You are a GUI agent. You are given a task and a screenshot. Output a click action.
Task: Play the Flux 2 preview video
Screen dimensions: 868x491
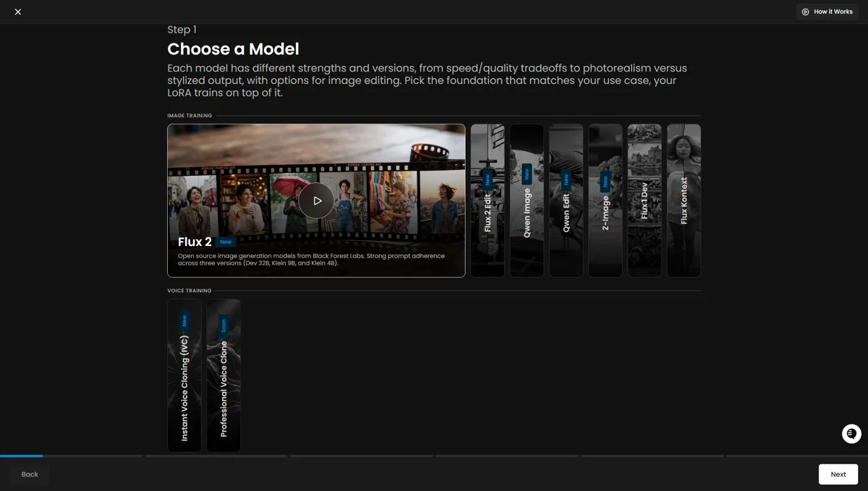[x=317, y=201]
